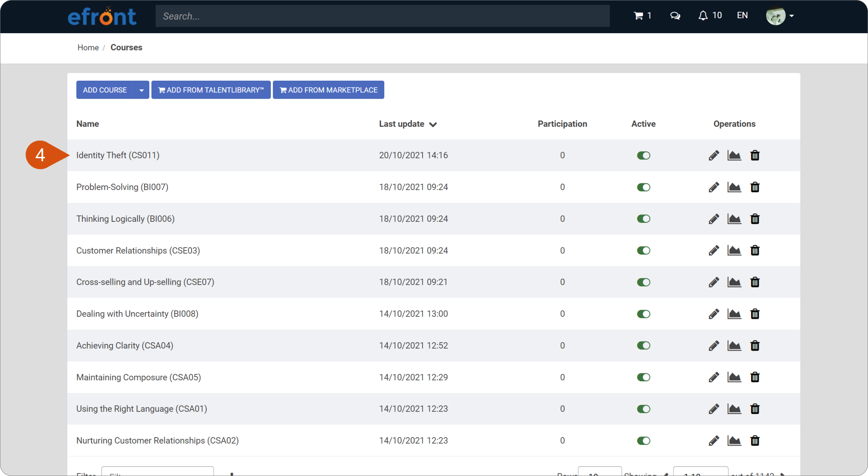Click Add from Marketplace button

[328, 90]
